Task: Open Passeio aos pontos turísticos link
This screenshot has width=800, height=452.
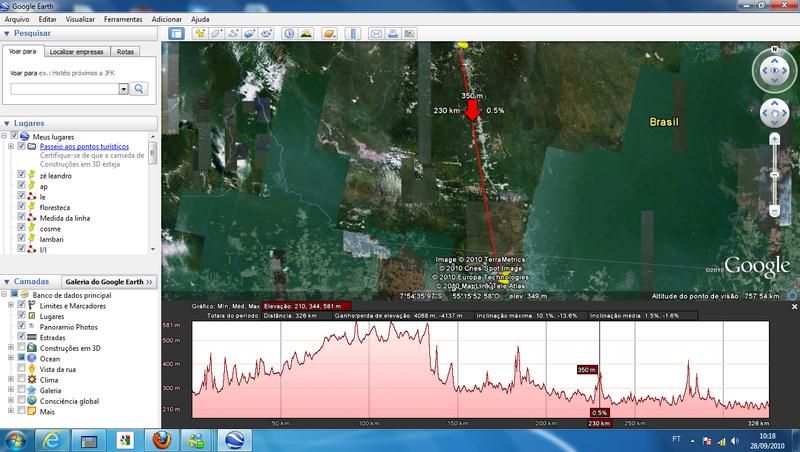Action: click(84, 146)
